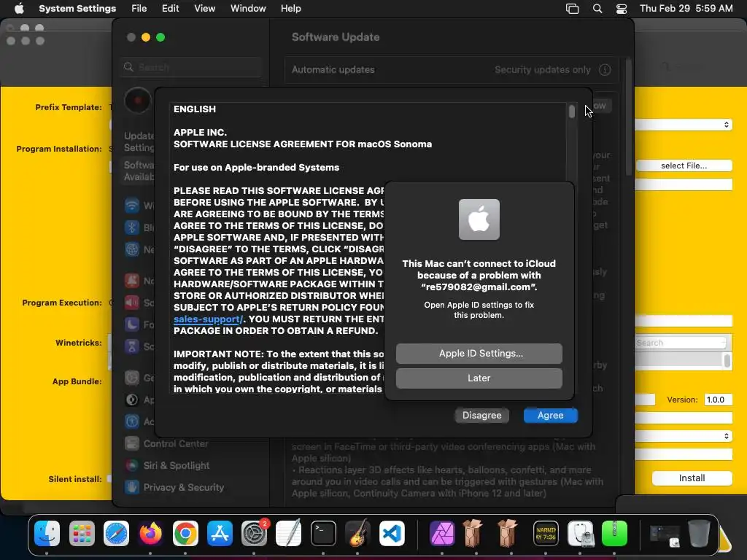Click the Search field in yellow window
The height and width of the screenshot is (560, 747).
[x=681, y=343]
